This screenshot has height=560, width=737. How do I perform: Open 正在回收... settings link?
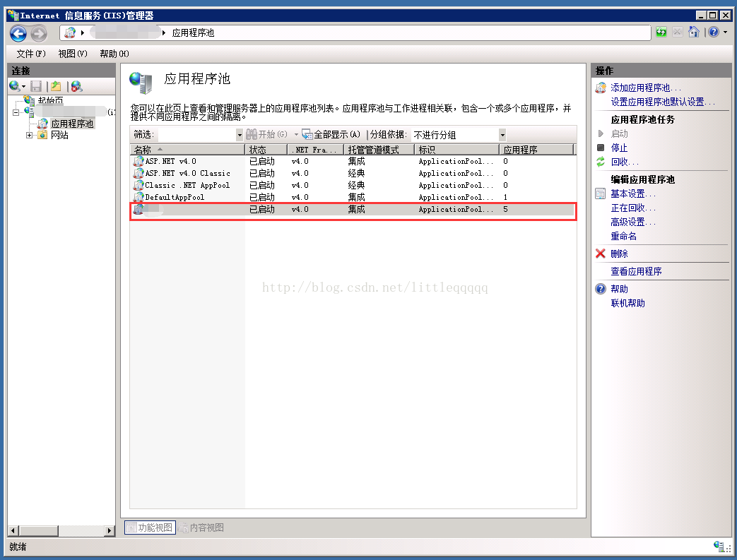pyautogui.click(x=632, y=208)
